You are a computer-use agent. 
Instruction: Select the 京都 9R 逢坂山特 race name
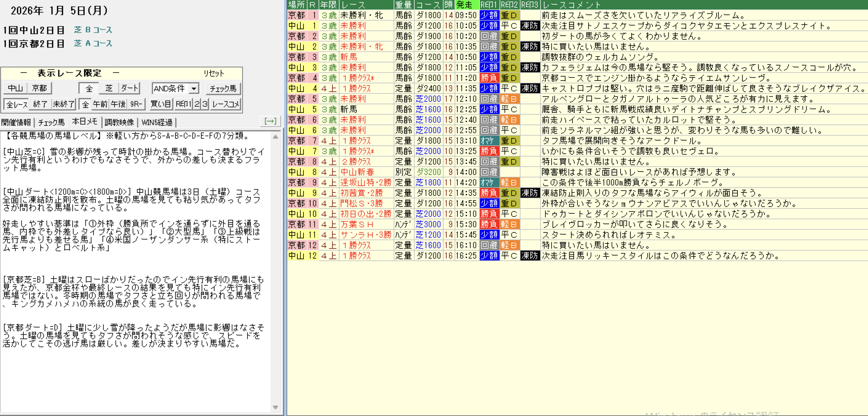[x=366, y=183]
